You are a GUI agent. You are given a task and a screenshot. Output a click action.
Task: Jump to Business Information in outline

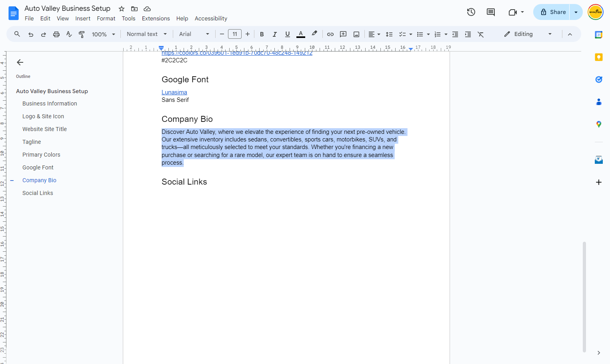pos(50,103)
